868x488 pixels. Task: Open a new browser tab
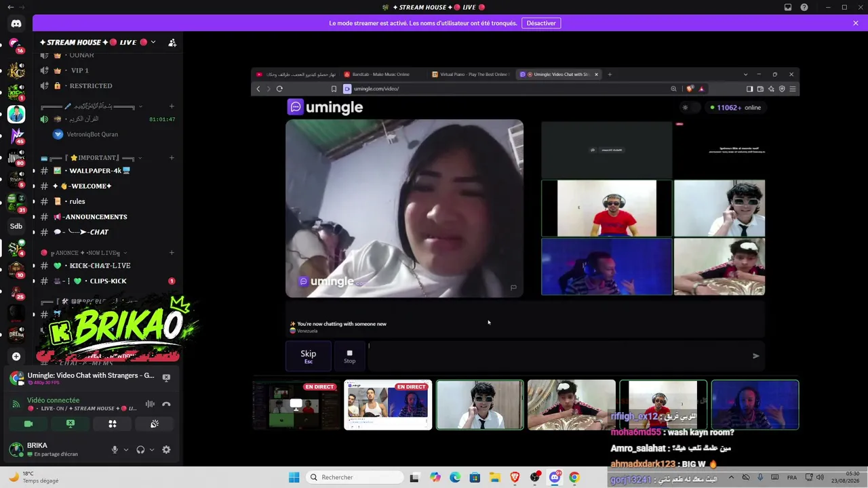(610, 75)
